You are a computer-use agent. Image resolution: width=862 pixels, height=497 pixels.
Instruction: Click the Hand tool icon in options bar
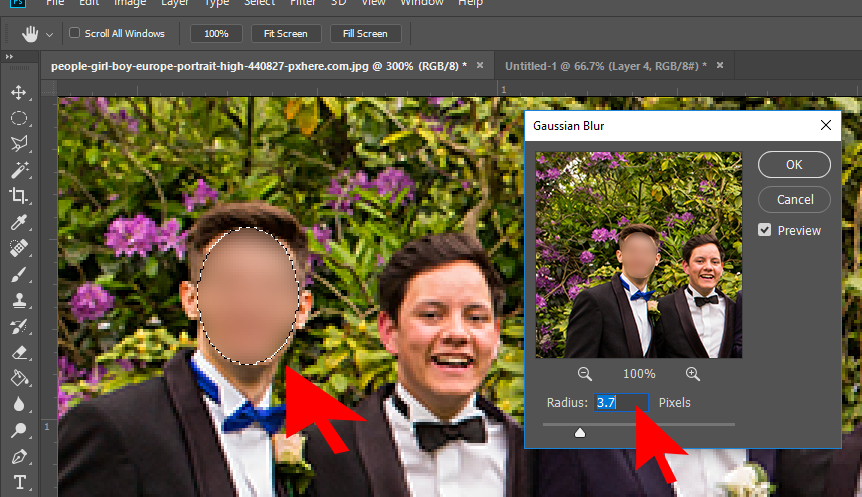pos(30,34)
